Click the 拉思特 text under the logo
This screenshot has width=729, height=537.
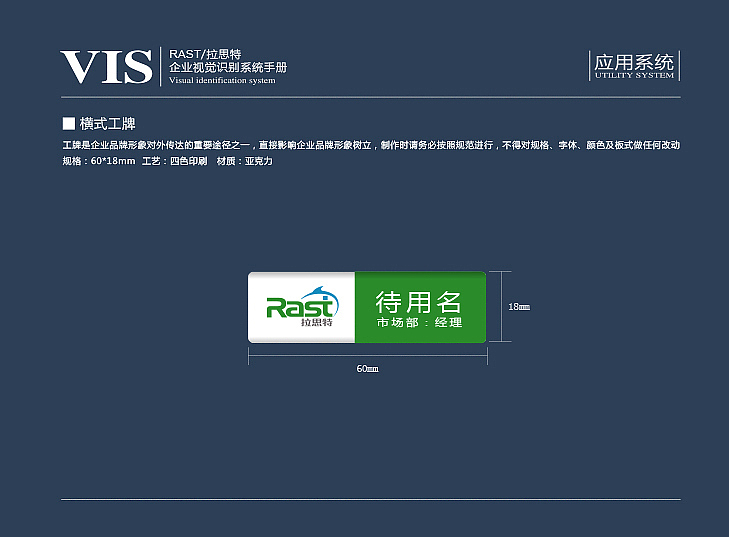coord(317,322)
